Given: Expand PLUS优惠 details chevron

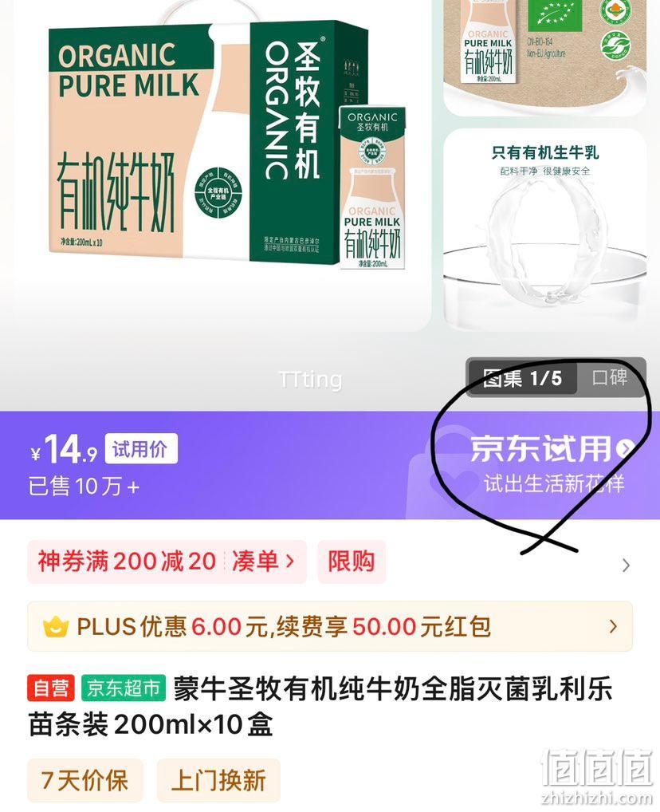Looking at the screenshot, I should (614, 626).
